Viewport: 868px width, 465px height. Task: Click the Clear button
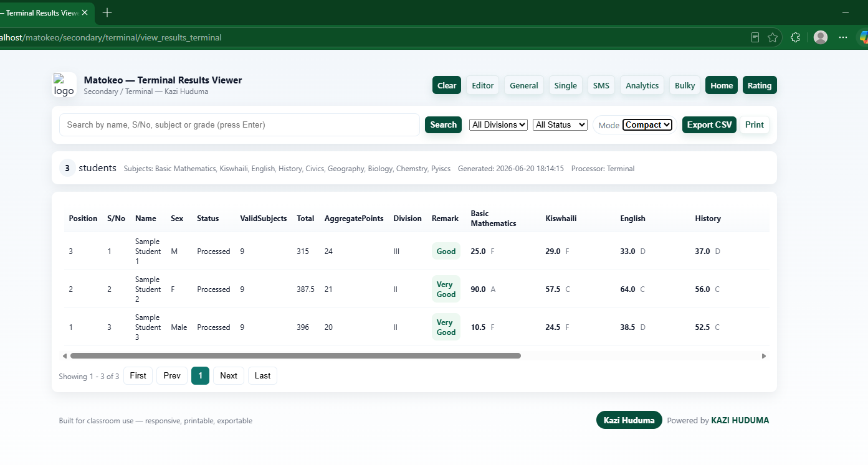point(447,85)
